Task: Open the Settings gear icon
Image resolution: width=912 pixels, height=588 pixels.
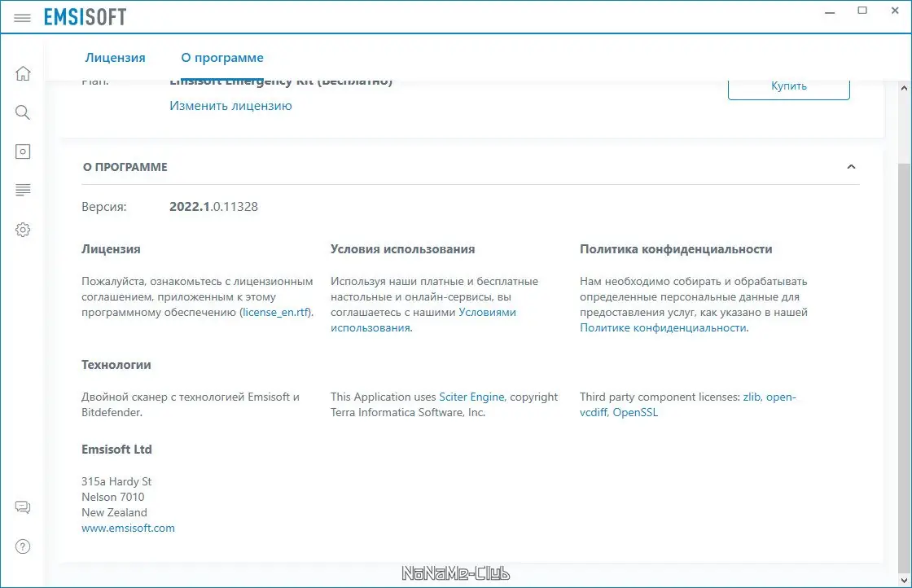Action: click(23, 229)
